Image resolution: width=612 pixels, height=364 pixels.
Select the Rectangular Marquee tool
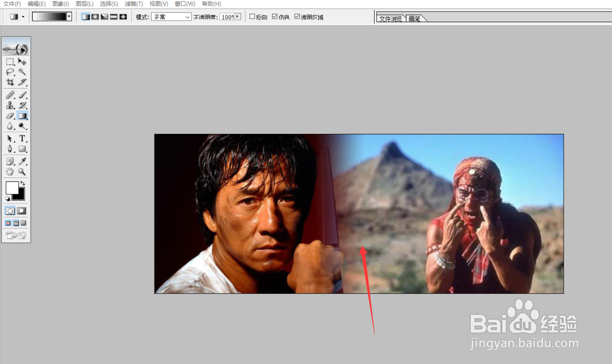point(10,61)
